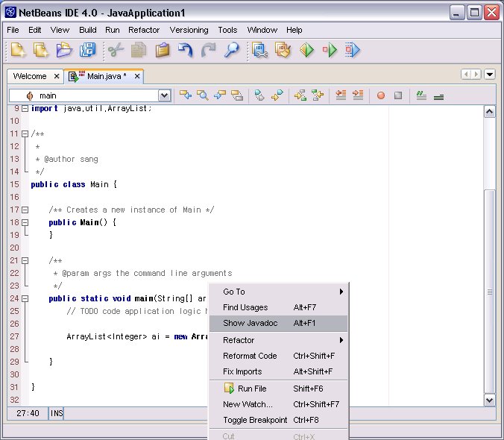Expand the Go To submenu

(278, 292)
